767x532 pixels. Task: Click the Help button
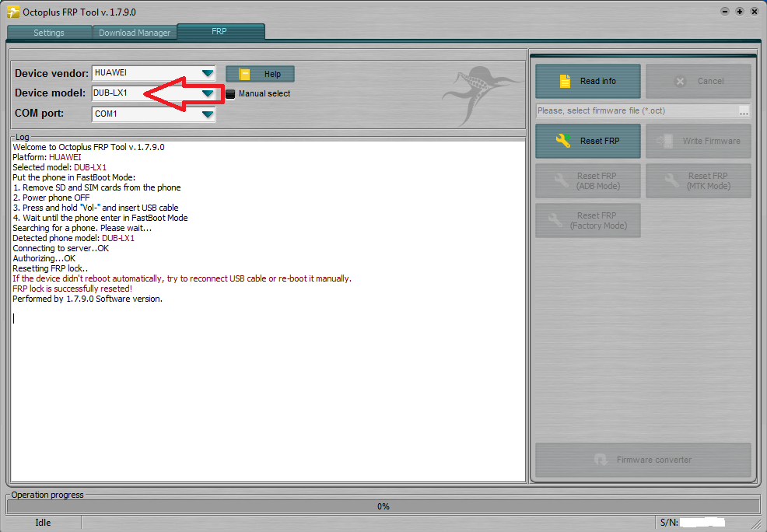pyautogui.click(x=260, y=75)
